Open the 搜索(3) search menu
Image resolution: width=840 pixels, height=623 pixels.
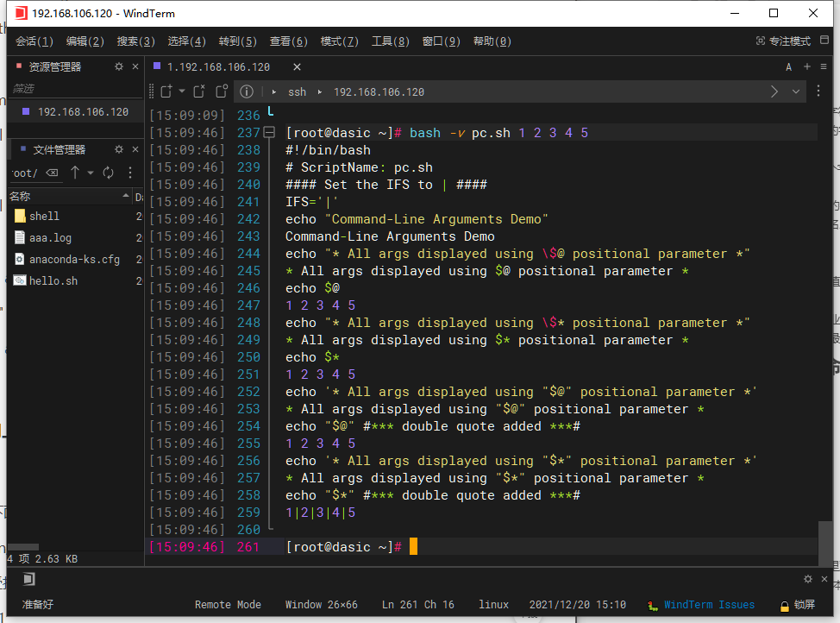point(136,41)
